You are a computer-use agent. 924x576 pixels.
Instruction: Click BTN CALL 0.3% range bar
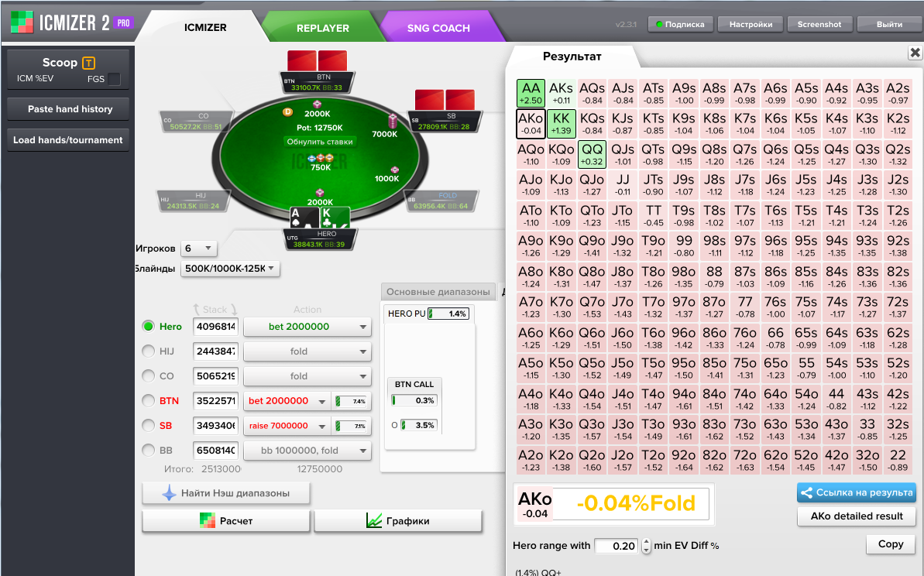(x=414, y=400)
